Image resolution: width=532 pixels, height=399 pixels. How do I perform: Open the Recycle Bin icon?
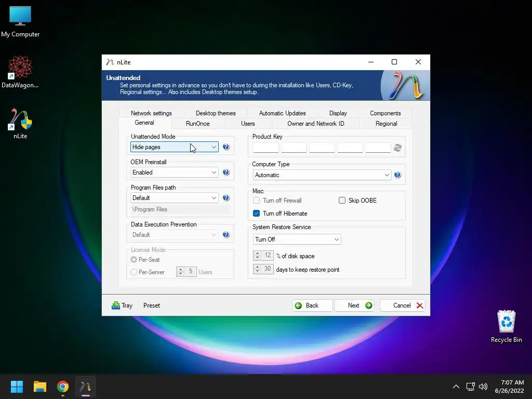pos(506,326)
